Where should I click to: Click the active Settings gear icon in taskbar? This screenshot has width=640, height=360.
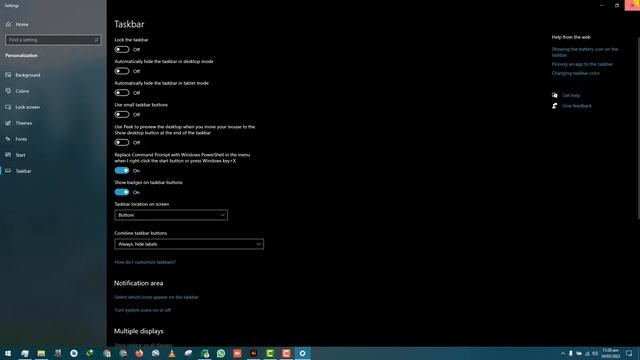pyautogui.click(x=302, y=353)
